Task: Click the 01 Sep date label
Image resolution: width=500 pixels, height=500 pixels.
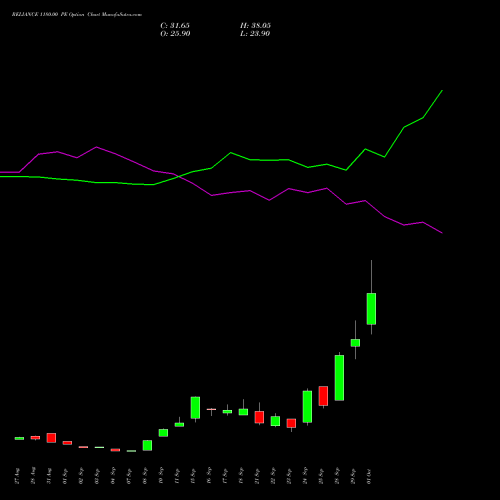Action: pyautogui.click(x=65, y=476)
